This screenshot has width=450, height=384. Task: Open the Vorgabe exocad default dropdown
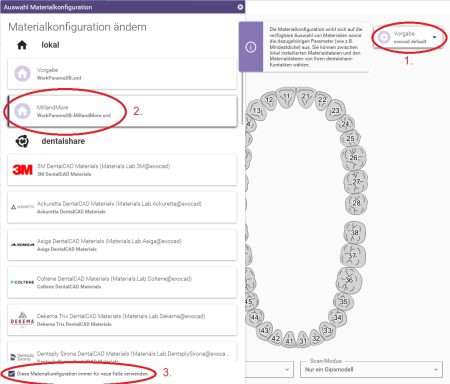409,37
